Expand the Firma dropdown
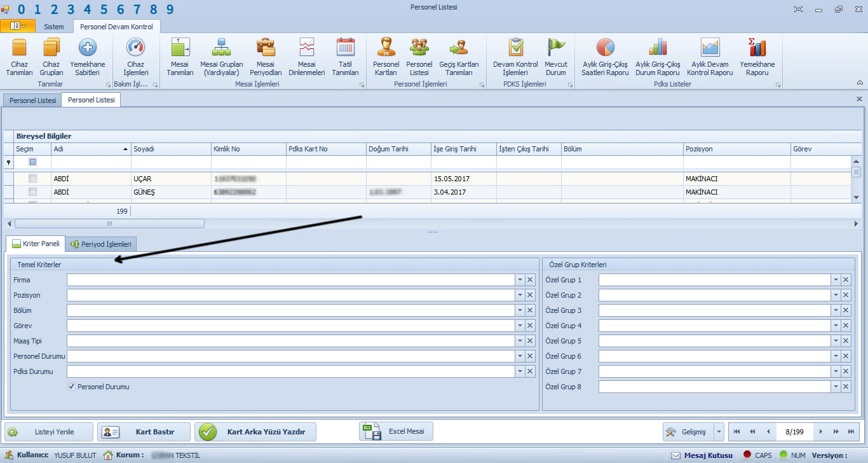Viewport: 868px width, 463px height. [519, 280]
